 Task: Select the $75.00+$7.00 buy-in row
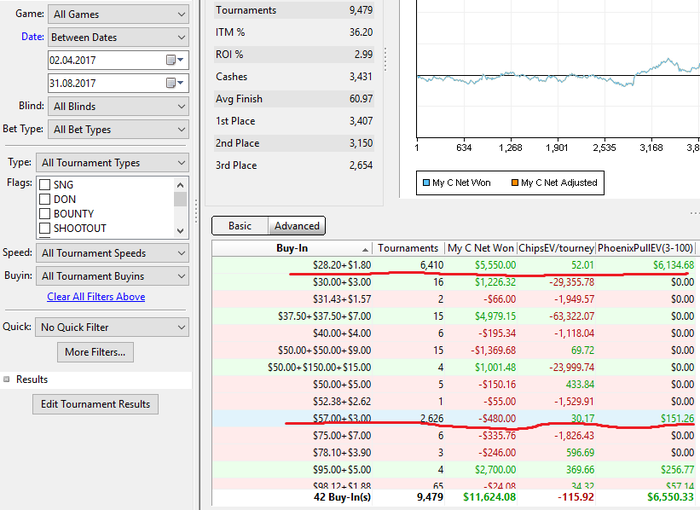coord(454,435)
